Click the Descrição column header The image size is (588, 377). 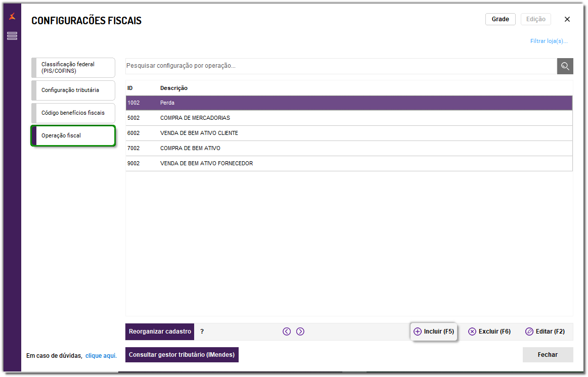click(173, 88)
